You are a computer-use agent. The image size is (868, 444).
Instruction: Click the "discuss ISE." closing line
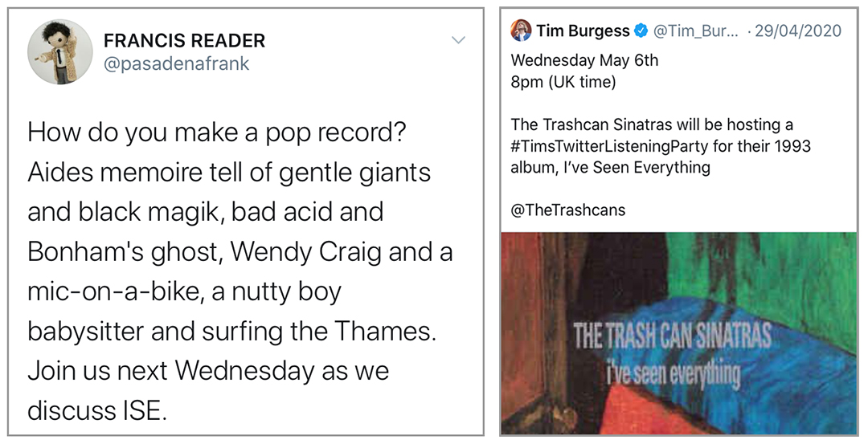point(97,409)
